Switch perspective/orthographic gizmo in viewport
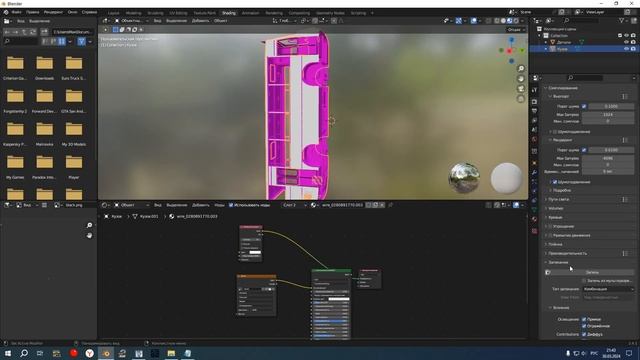The width and height of the screenshot is (640, 360). pyautogui.click(x=521, y=99)
